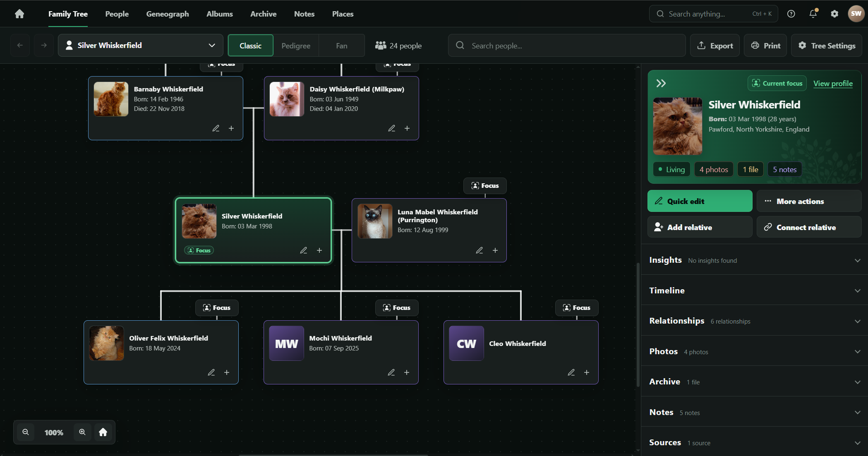Expand the Timeline section
Image resolution: width=868 pixels, height=456 pixels.
754,290
